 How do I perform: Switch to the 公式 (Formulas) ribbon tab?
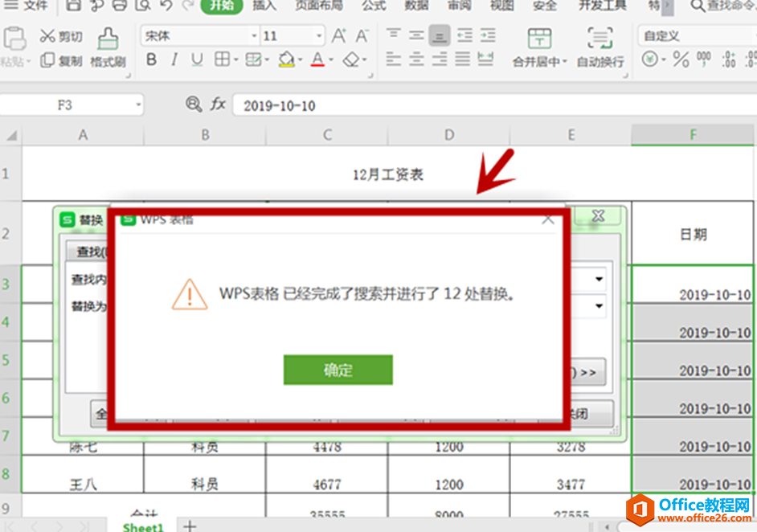pos(374,6)
